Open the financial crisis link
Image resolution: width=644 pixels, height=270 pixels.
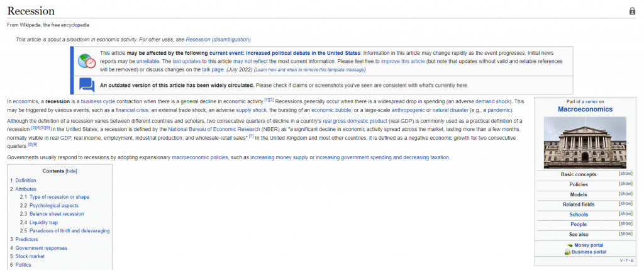[x=131, y=110]
